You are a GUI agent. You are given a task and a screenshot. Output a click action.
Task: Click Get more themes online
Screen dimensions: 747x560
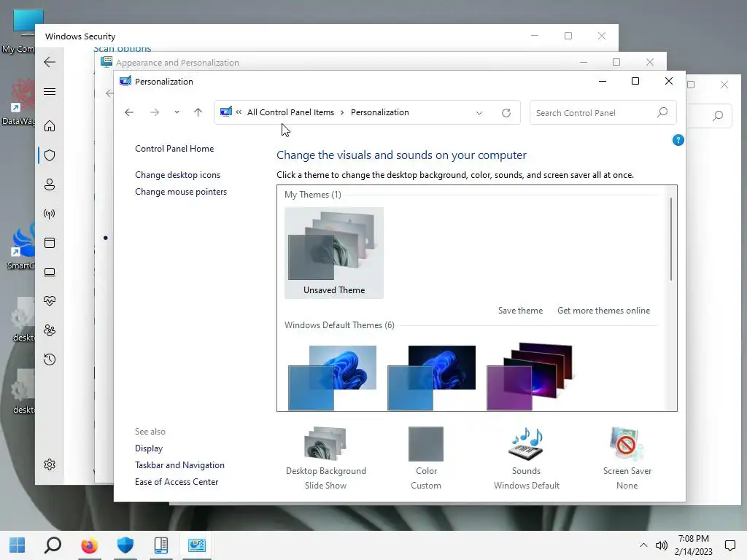[x=603, y=311]
